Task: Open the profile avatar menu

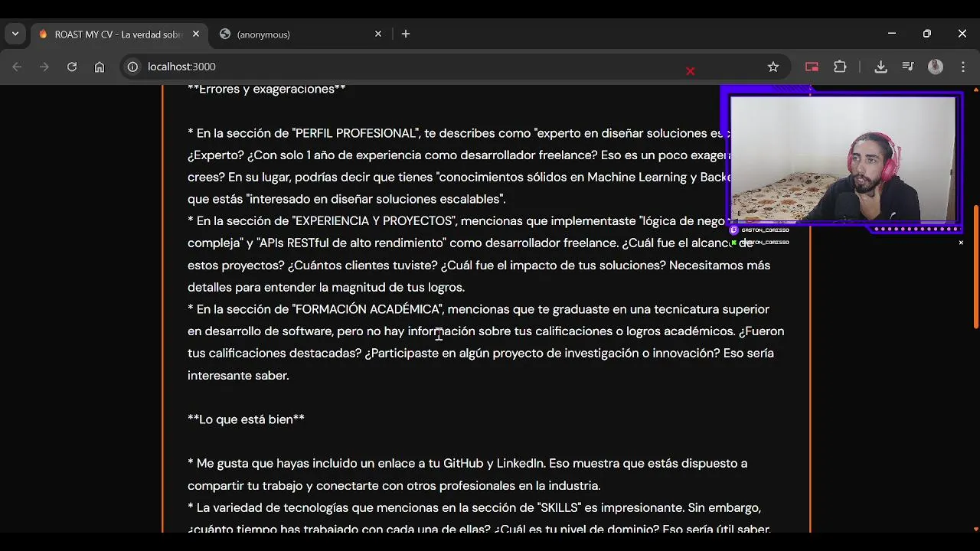Action: click(x=936, y=67)
